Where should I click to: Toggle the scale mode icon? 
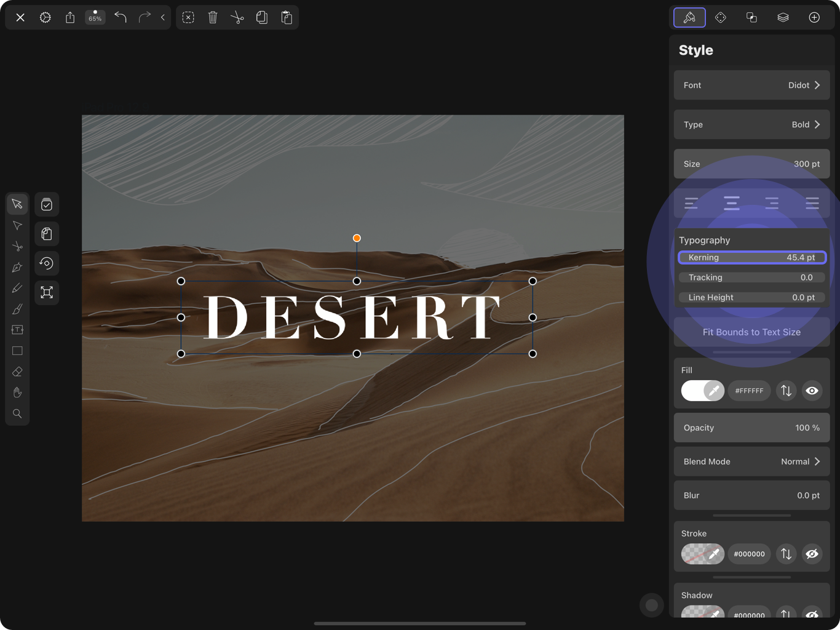click(x=47, y=292)
